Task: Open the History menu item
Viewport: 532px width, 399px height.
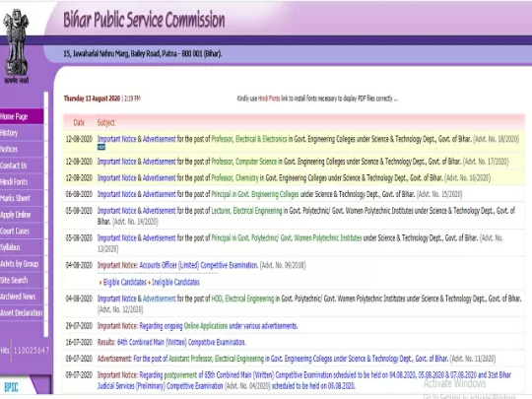Action: tap(22, 133)
